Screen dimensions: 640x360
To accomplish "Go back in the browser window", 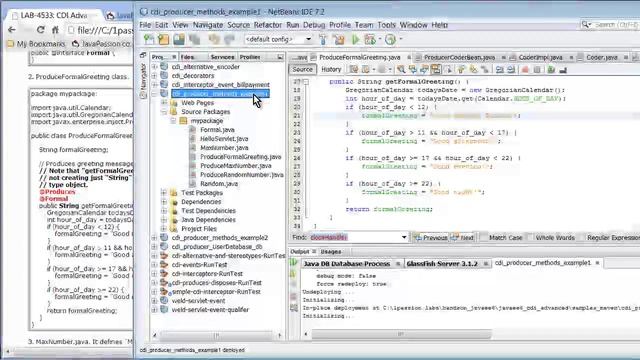I will [12, 30].
